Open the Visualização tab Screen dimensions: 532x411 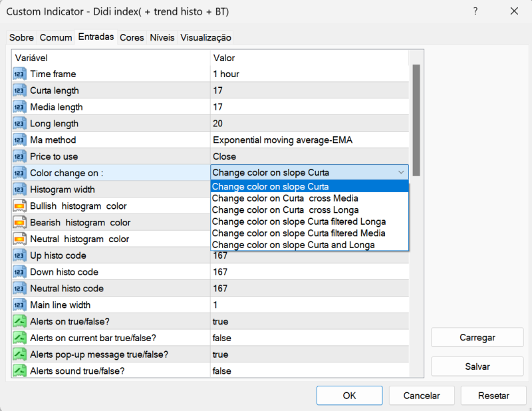205,38
